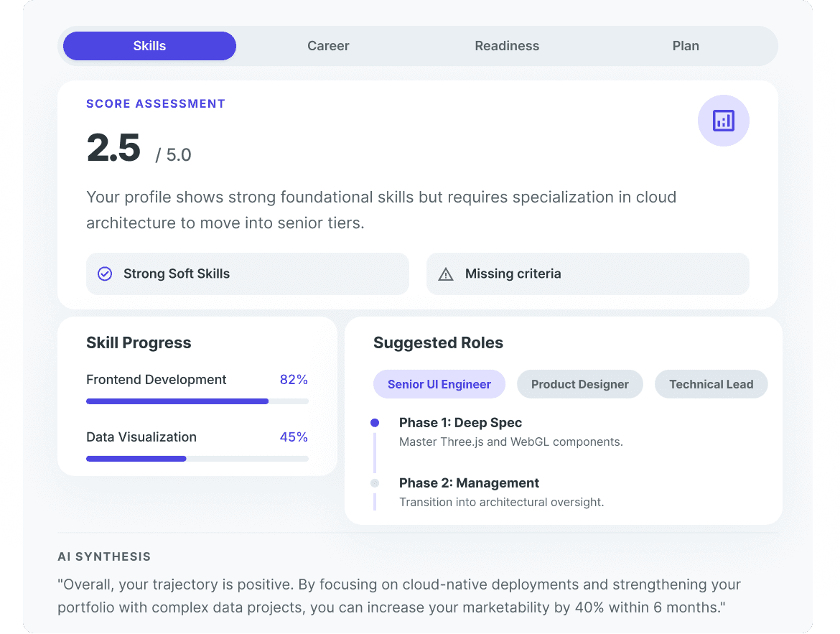Click the checkmark icon beside Strong Soft Skills
Screen dimensions: 840x634
point(105,274)
